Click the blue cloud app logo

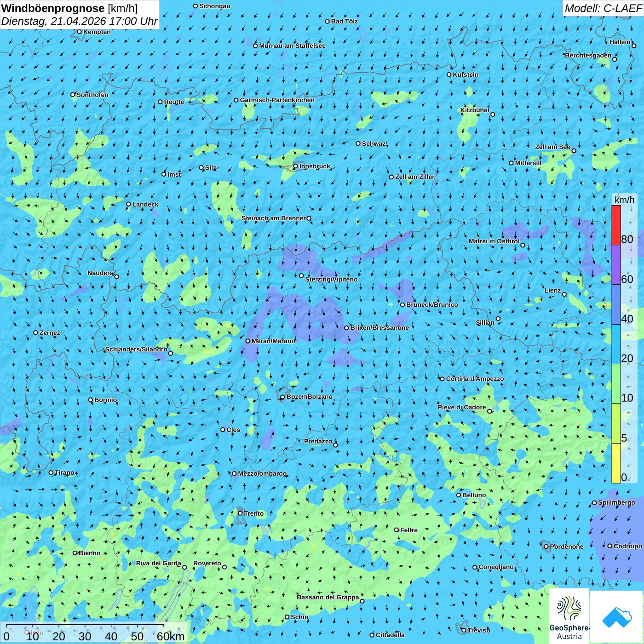(617, 617)
